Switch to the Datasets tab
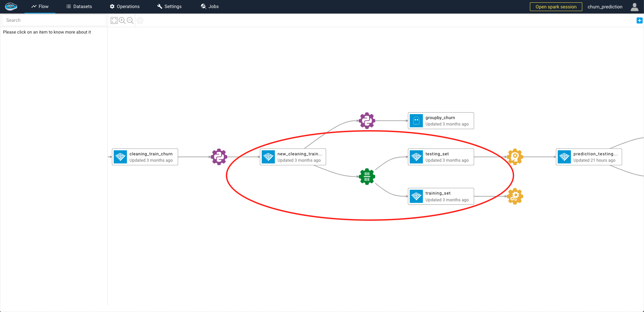 pyautogui.click(x=79, y=6)
